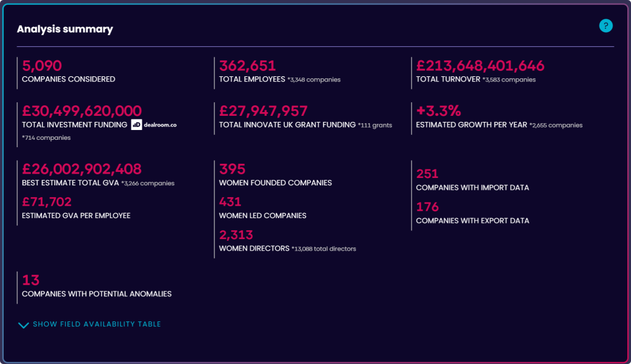631x364 pixels.
Task: Click Show Field Availability Table link
Action: (x=97, y=324)
